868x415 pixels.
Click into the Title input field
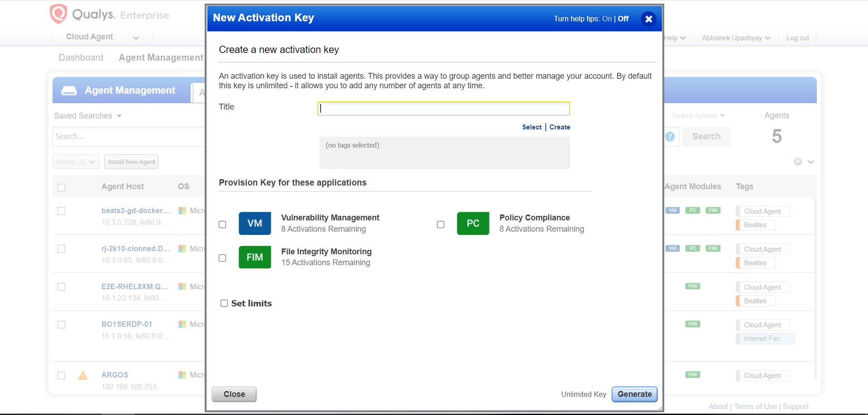point(443,109)
